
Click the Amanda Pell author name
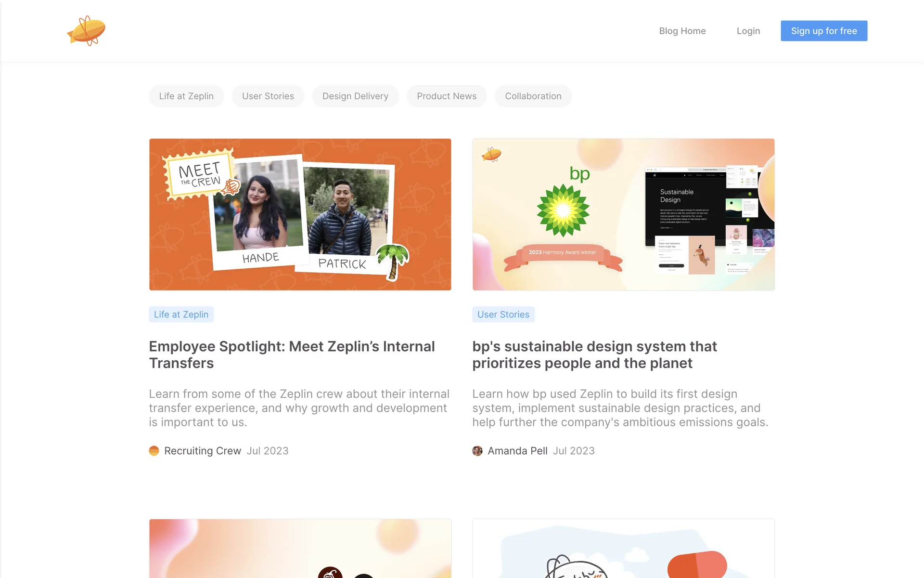click(x=517, y=451)
